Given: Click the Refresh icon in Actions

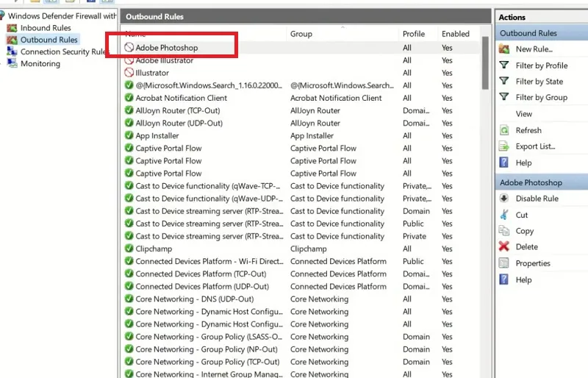Looking at the screenshot, I should click(x=504, y=130).
